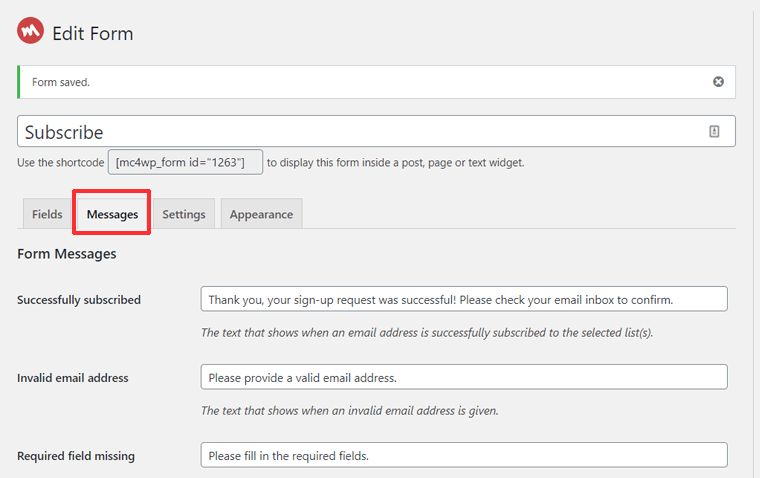Image resolution: width=760 pixels, height=478 pixels.
Task: Edit the Successfully subscribed message field
Action: click(464, 299)
